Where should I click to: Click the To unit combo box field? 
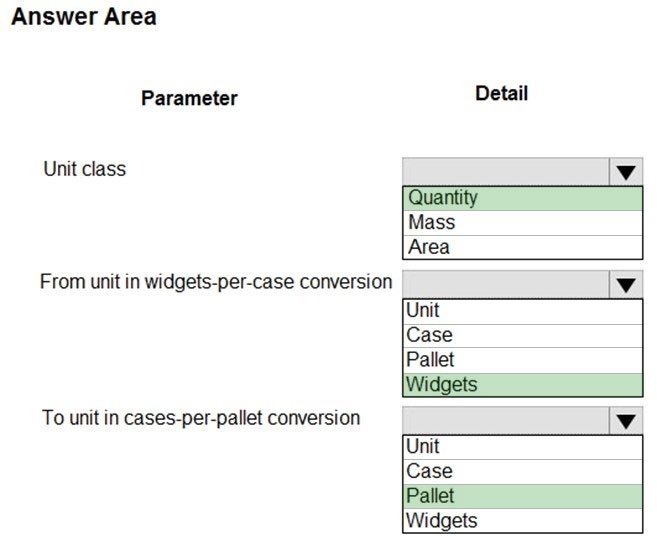506,421
